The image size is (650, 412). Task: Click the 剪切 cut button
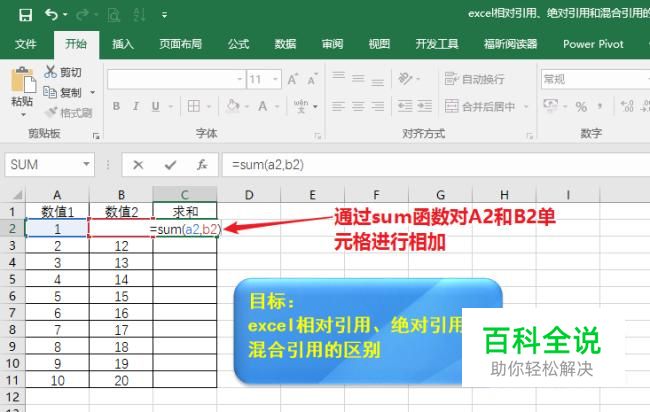63,72
